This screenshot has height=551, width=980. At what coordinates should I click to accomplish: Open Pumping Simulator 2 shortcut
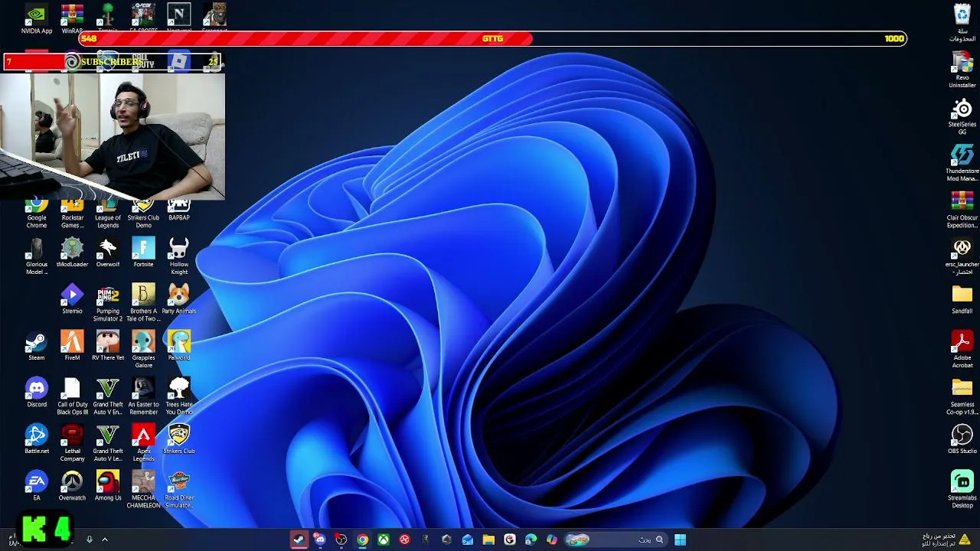[108, 303]
